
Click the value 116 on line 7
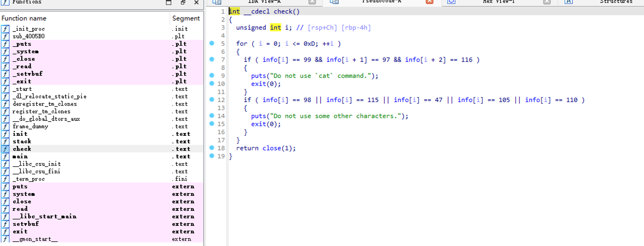tap(467, 60)
